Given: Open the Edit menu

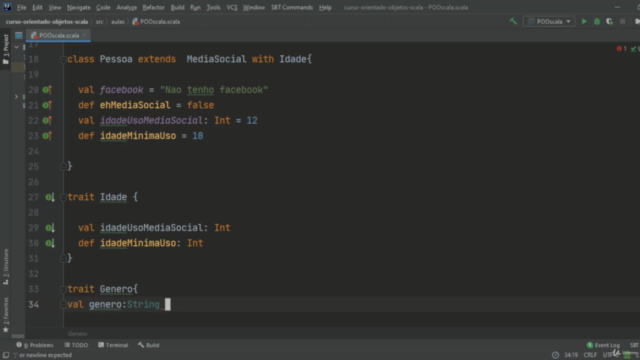Looking at the screenshot, I should tap(37, 7).
